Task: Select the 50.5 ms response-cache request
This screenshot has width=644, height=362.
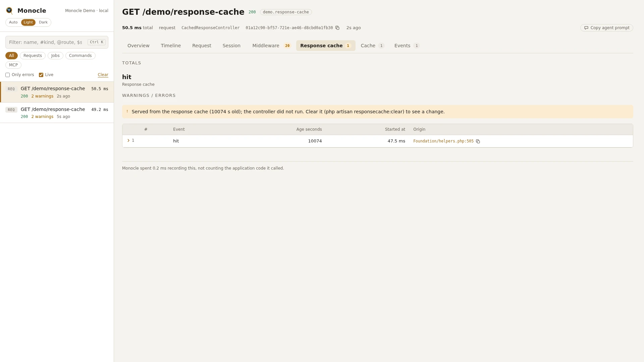Action: 57,92
